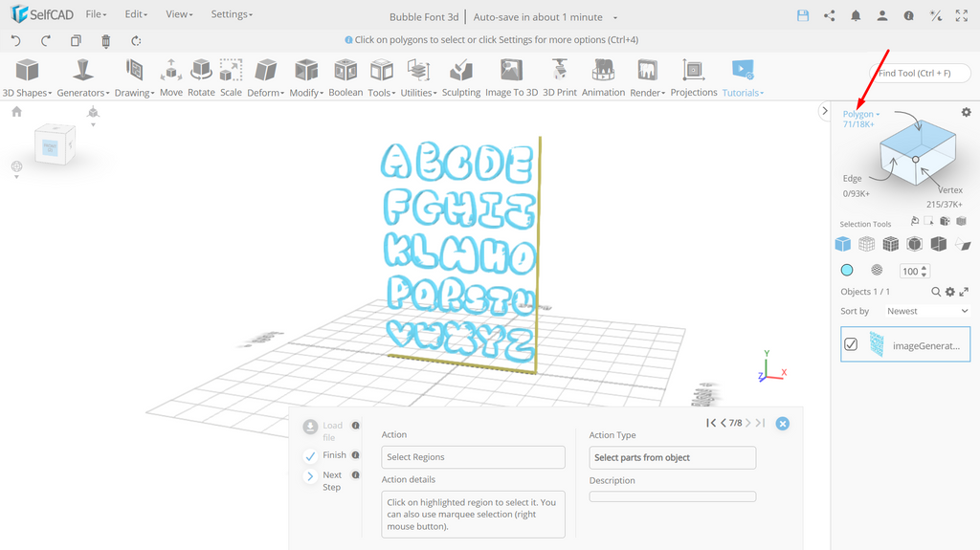Viewport: 980px width, 550px height.
Task: Toggle wireframe selection mode
Action: (x=866, y=244)
